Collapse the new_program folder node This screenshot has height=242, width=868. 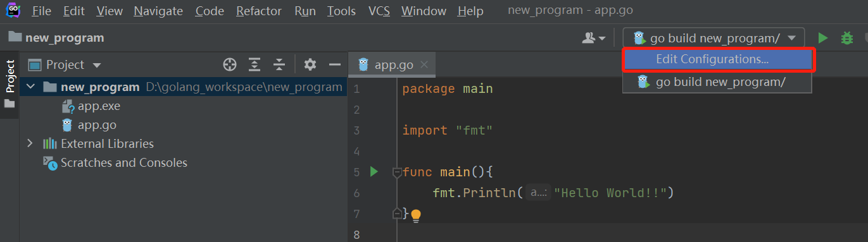tap(30, 87)
